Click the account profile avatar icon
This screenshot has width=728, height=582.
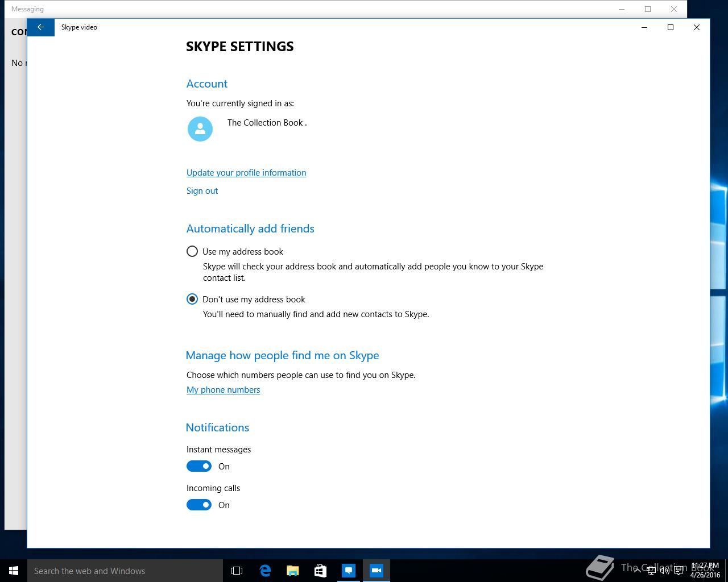pyautogui.click(x=200, y=129)
